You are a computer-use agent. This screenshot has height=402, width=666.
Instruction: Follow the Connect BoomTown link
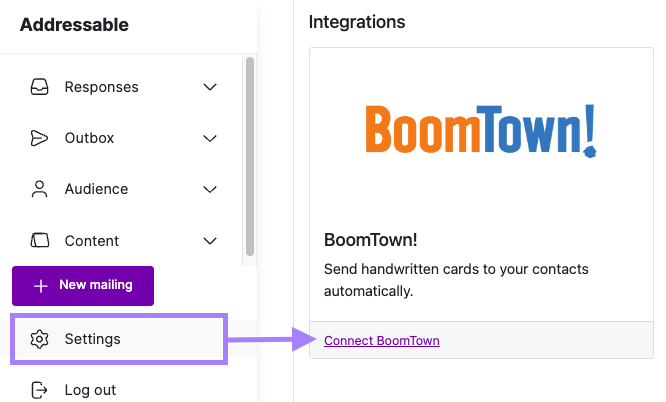[382, 341]
